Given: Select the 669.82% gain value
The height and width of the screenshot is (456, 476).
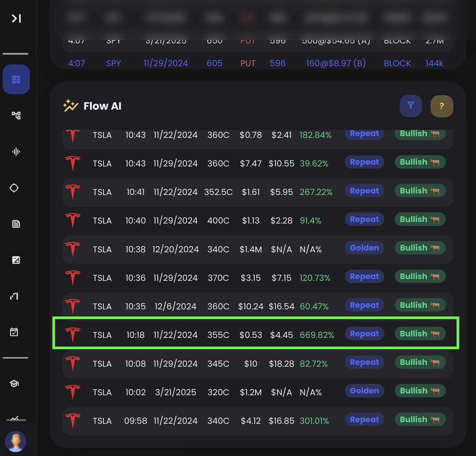Looking at the screenshot, I should point(317,335).
